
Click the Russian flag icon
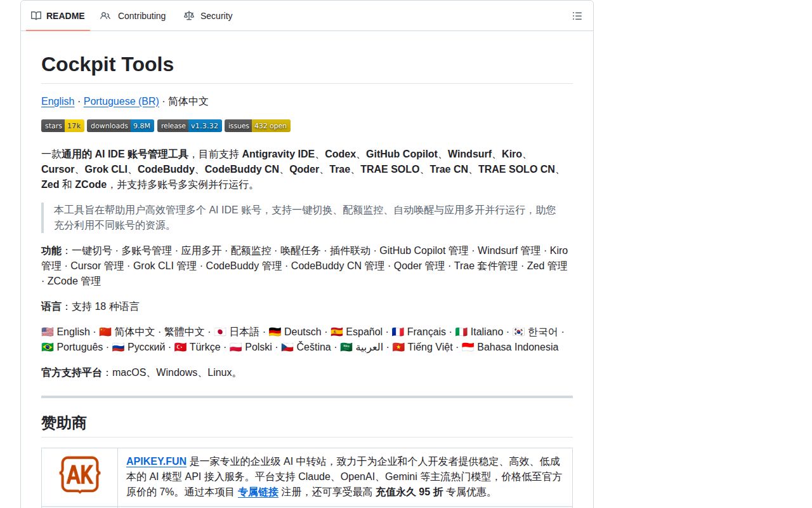(118, 347)
